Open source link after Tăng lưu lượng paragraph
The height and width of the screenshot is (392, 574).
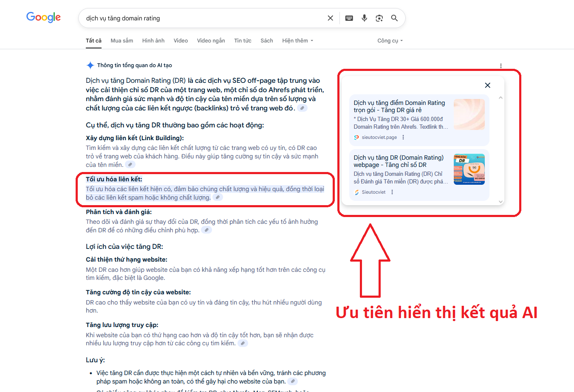point(243,343)
